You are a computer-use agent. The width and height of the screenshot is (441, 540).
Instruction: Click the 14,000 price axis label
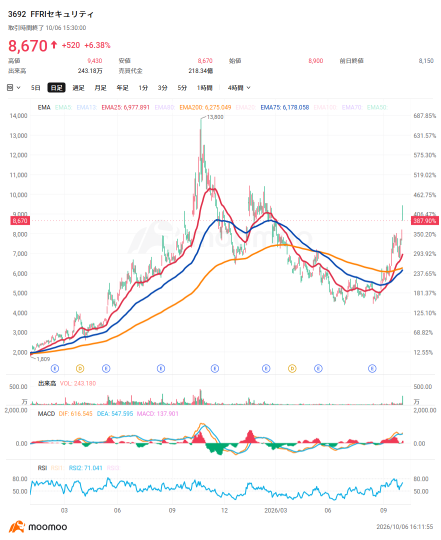tap(19, 116)
